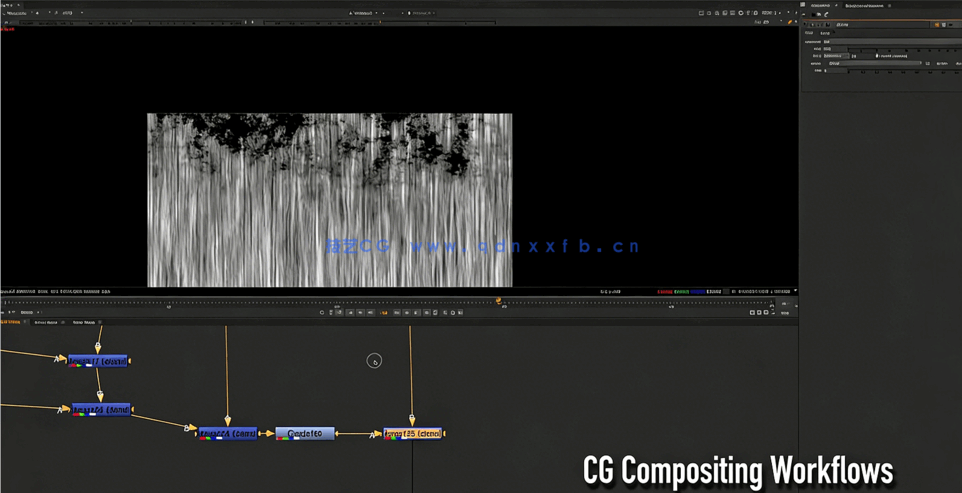Select the orange highlighted node in the node graph
This screenshot has height=493, width=962.
tap(413, 434)
